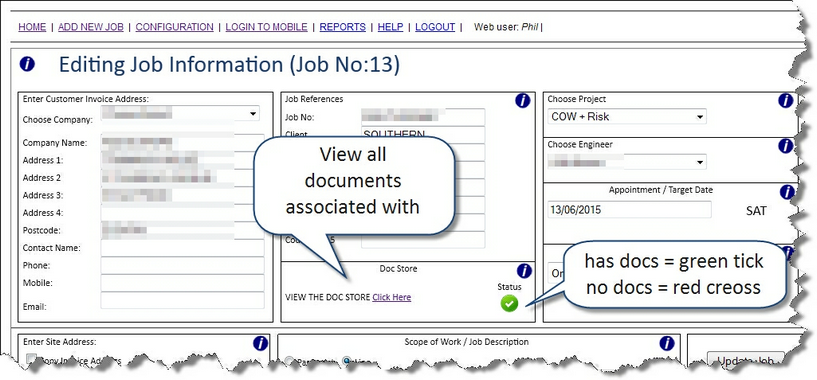Focus the Contact Name field
The width and height of the screenshot is (817, 380).
point(182,248)
